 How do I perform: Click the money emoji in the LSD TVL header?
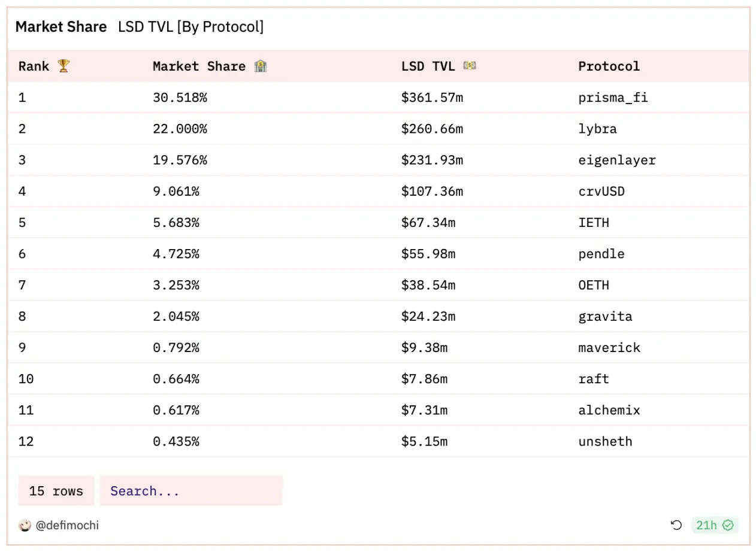pos(469,66)
